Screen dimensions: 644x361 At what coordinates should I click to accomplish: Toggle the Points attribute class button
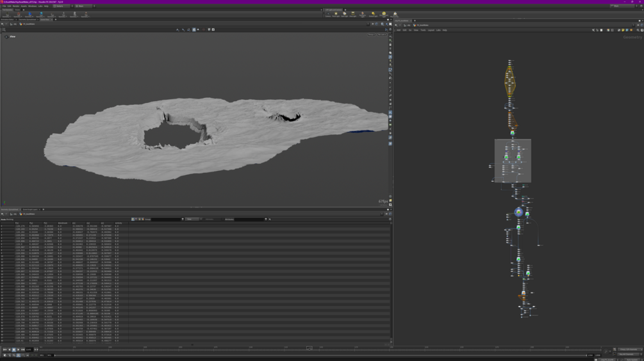pyautogui.click(x=133, y=219)
